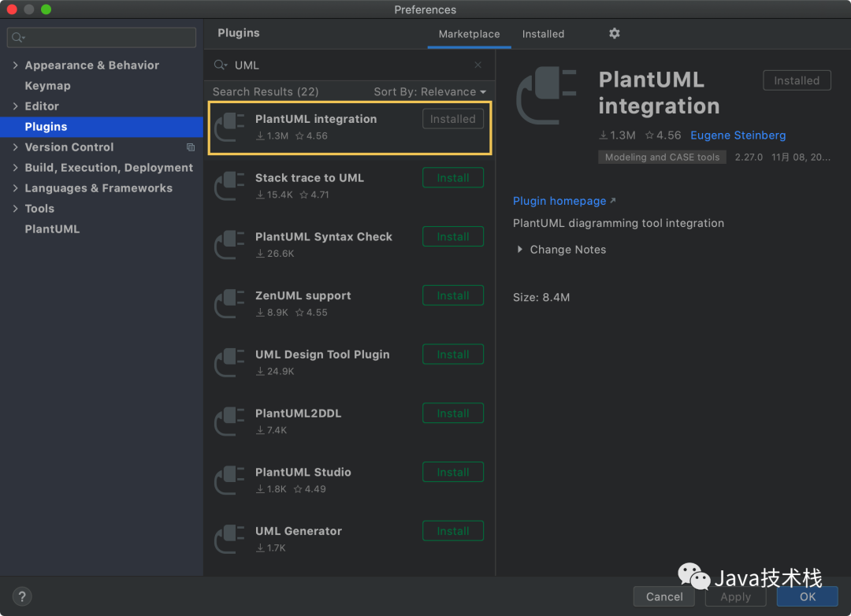Select the PlantUML Syntax Check title
This screenshot has width=851, height=616.
pos(324,236)
